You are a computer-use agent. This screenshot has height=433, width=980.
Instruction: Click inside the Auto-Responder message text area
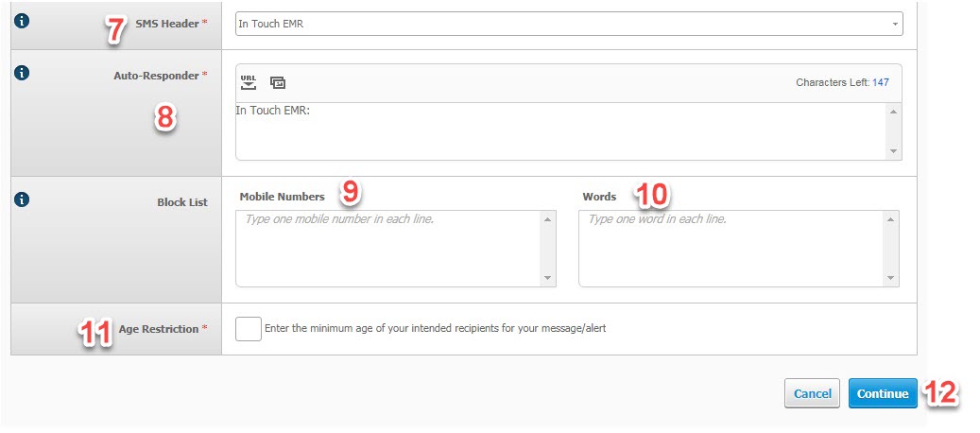[x=561, y=131]
